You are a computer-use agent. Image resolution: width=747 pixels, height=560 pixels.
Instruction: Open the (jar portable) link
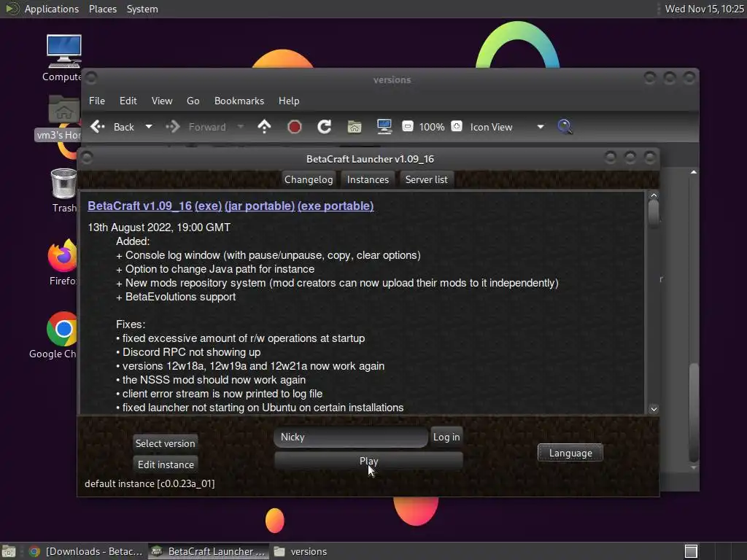pyautogui.click(x=260, y=206)
